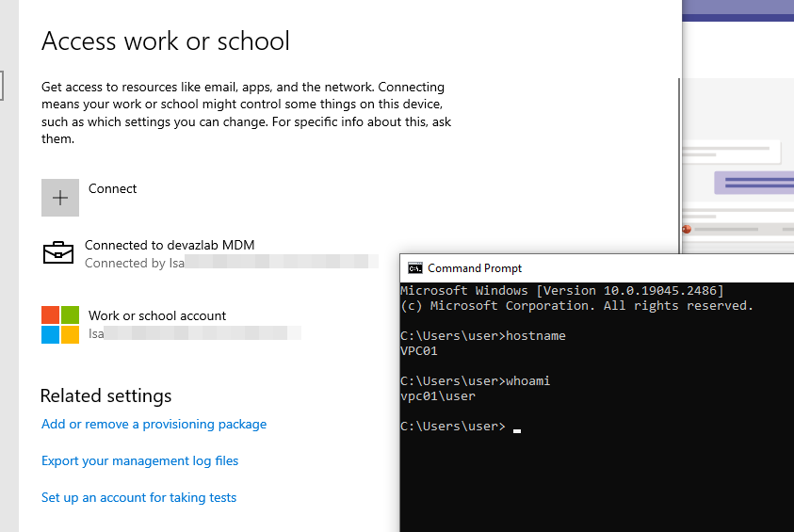Open Add or remove a provisioning package
This screenshot has height=532, width=794.
[x=154, y=424]
